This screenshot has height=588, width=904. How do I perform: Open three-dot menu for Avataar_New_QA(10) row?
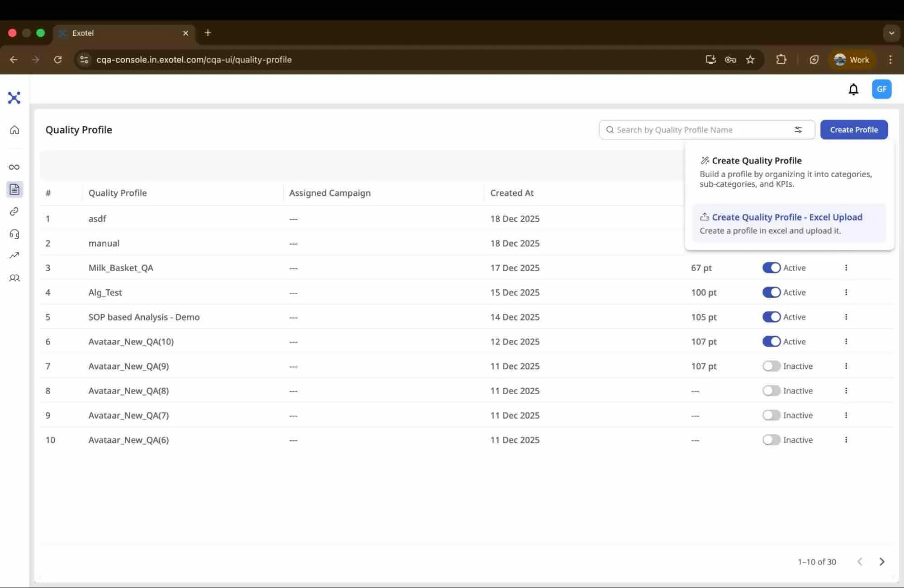[846, 342]
